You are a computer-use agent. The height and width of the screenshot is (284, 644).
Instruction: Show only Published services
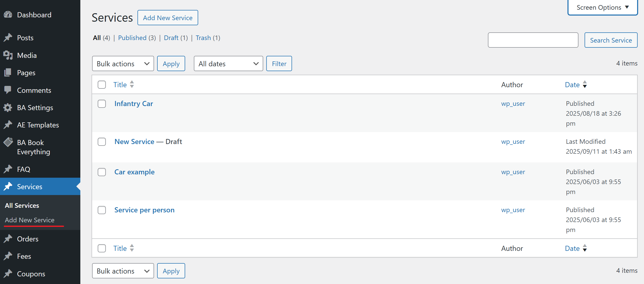132,38
